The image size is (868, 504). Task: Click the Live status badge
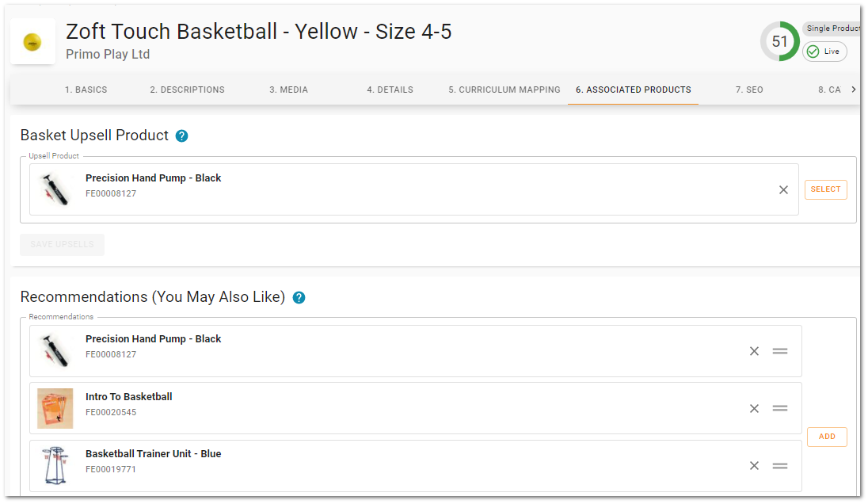pyautogui.click(x=824, y=52)
